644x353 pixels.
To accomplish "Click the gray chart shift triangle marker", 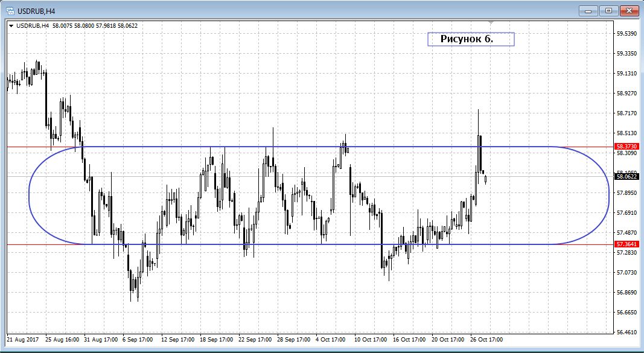I will 491,22.
